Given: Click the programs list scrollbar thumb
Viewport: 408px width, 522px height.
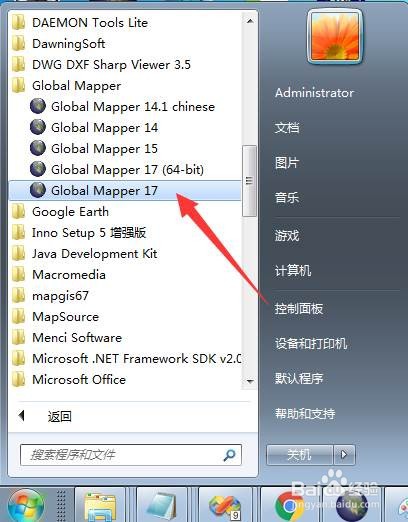Looking at the screenshot, I should [249, 181].
